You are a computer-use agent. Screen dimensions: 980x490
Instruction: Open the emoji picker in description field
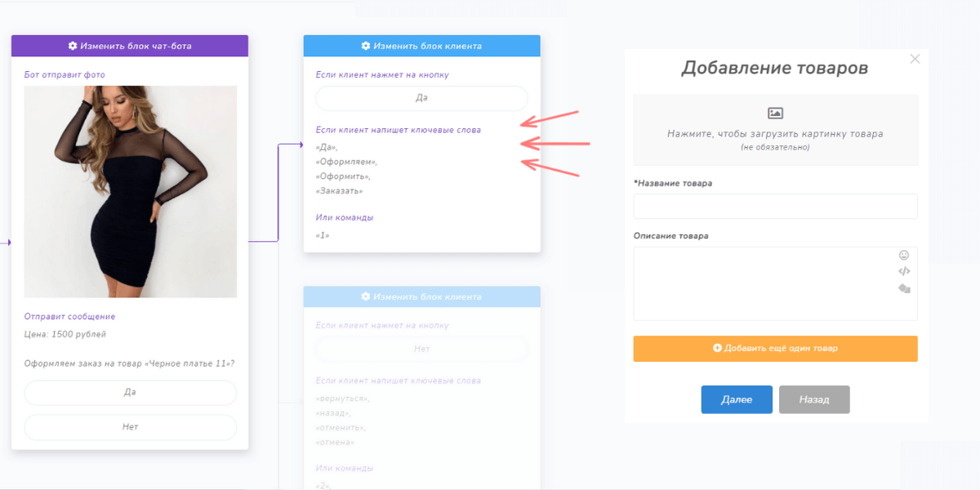pyautogui.click(x=903, y=256)
